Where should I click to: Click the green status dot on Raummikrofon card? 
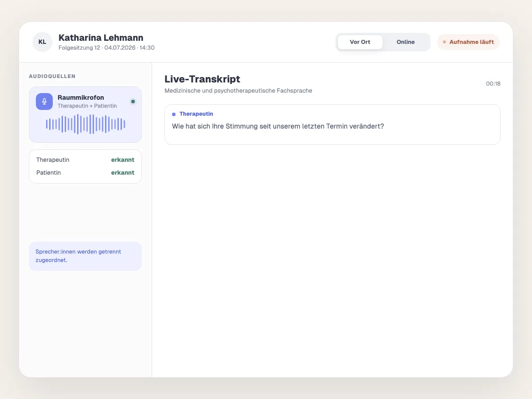coord(133,102)
